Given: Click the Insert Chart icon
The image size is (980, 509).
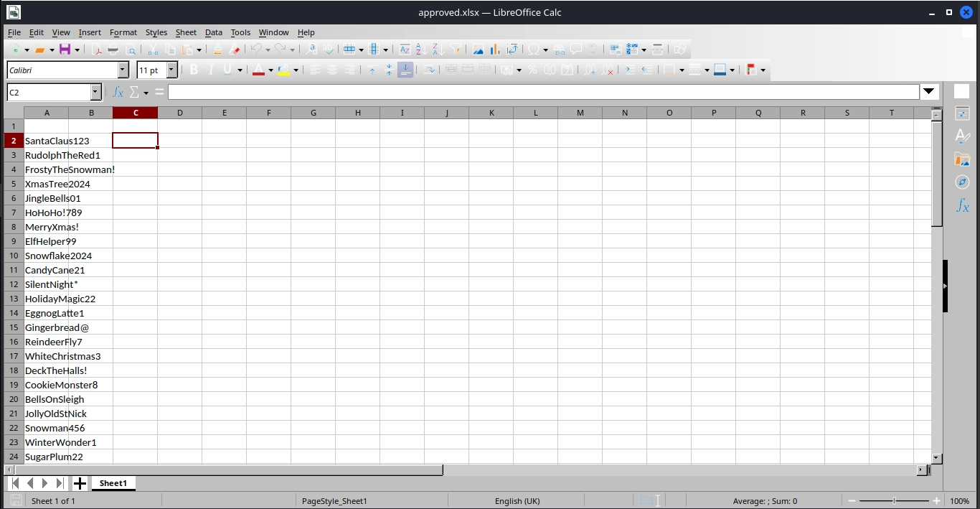Looking at the screenshot, I should [x=495, y=50].
